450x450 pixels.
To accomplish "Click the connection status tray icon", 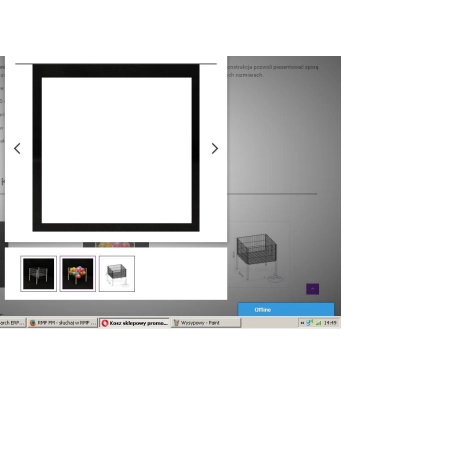I will pyautogui.click(x=310, y=323).
